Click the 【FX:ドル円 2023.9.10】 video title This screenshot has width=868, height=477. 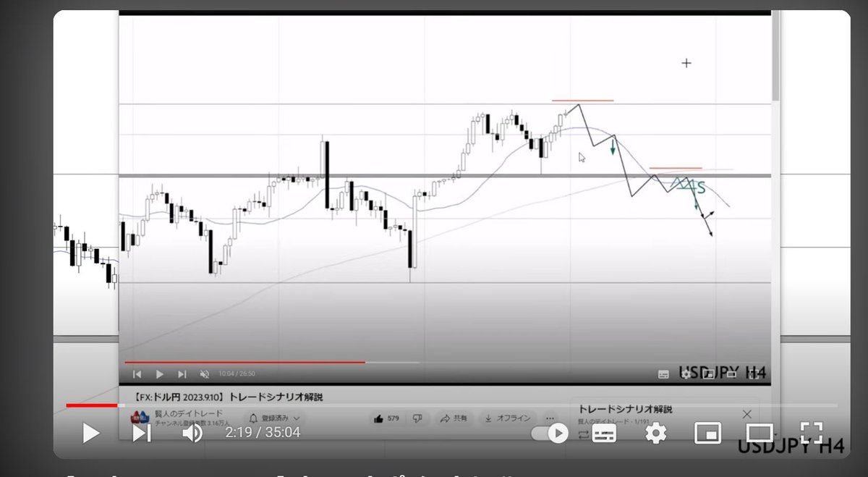[229, 397]
